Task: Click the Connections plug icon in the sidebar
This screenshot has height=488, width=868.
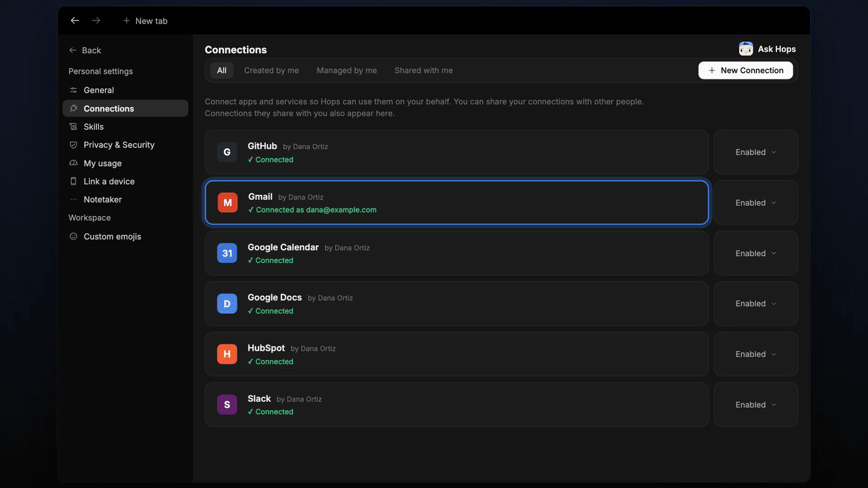Action: click(74, 108)
